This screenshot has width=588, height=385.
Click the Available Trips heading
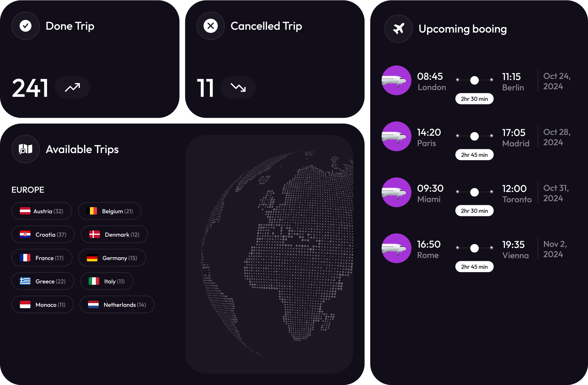click(82, 150)
